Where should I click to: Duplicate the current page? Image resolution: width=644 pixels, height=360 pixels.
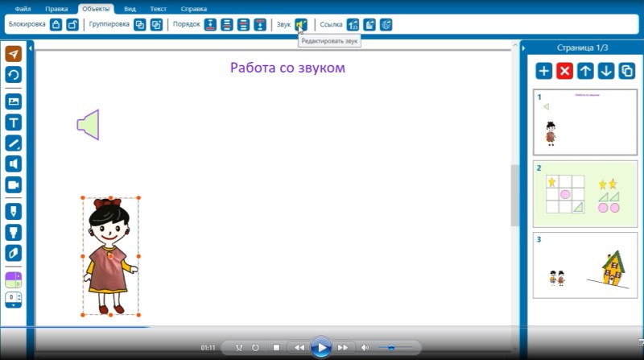coord(627,71)
